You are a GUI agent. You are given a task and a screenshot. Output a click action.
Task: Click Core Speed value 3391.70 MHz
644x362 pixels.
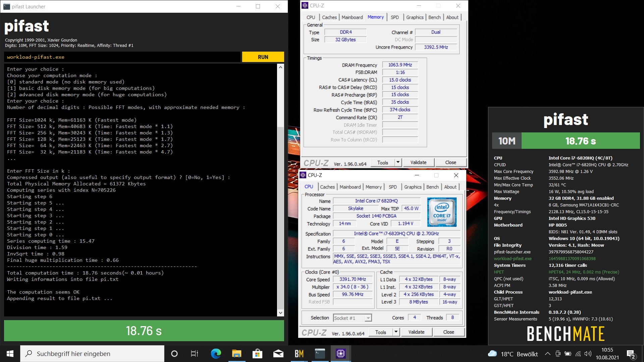click(353, 279)
